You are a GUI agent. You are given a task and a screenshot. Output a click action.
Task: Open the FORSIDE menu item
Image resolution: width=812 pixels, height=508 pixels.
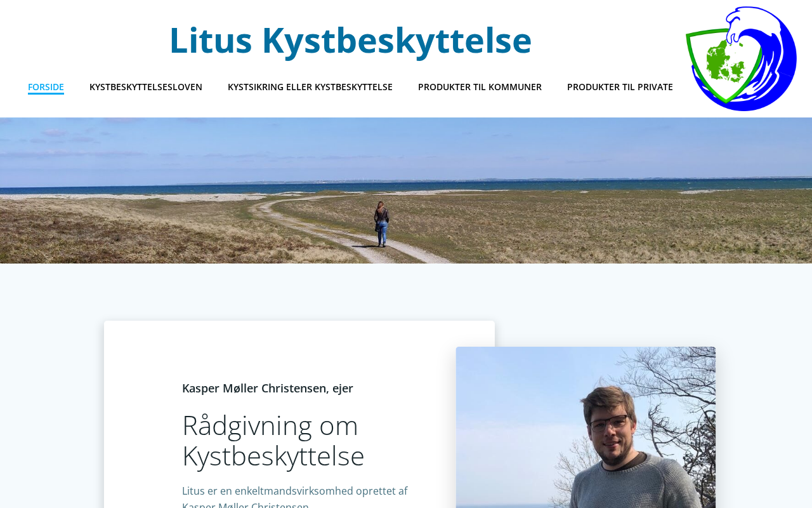pos(46,87)
